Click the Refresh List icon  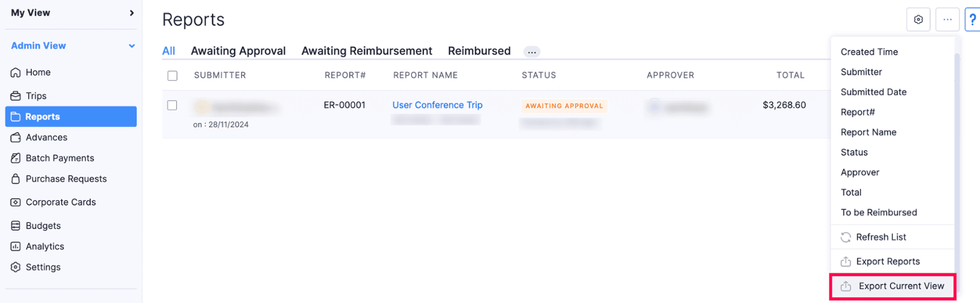[x=846, y=238]
